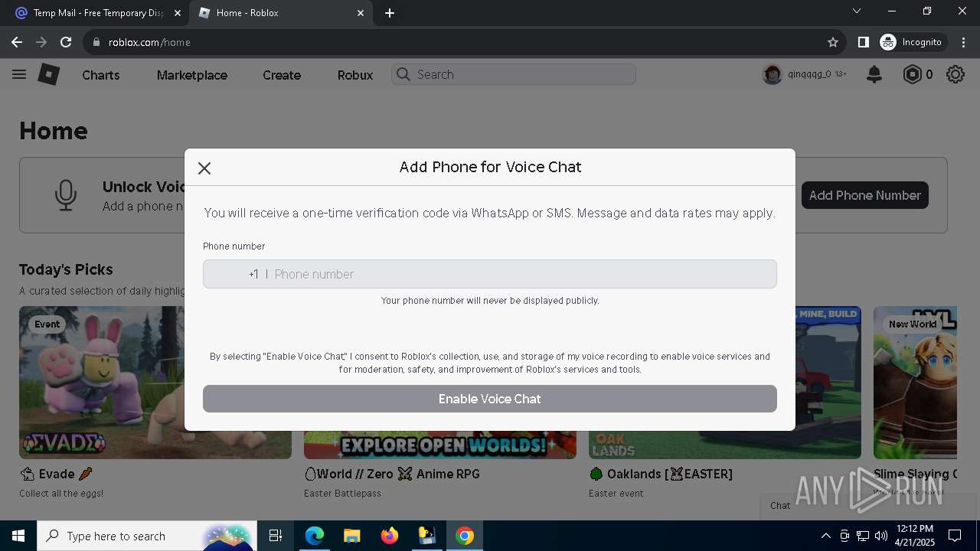Reload the page
Screen dimensions: 980x551
pyautogui.click(x=66, y=42)
